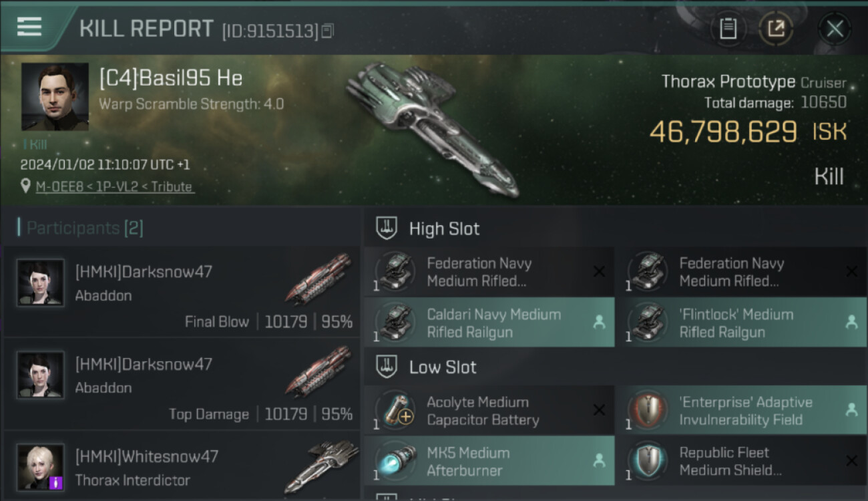The width and height of the screenshot is (868, 501).
Task: Open the M-OEE8 location link
Action: click(115, 187)
